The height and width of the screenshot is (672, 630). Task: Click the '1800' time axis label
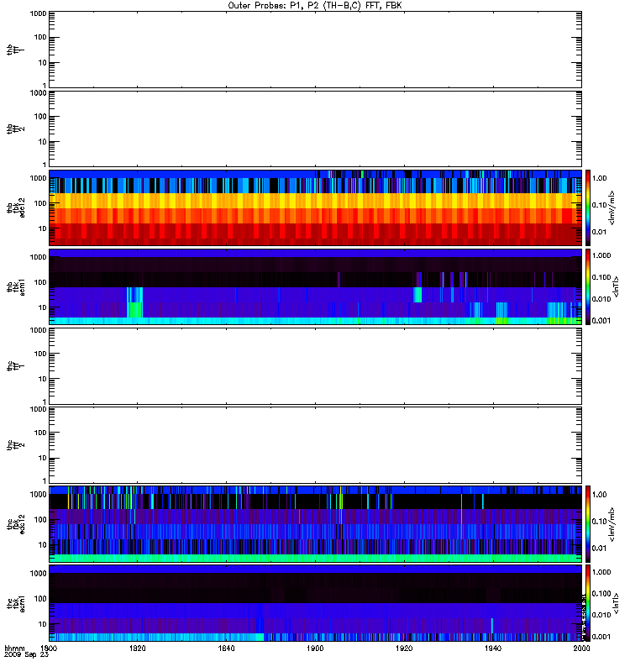49,648
